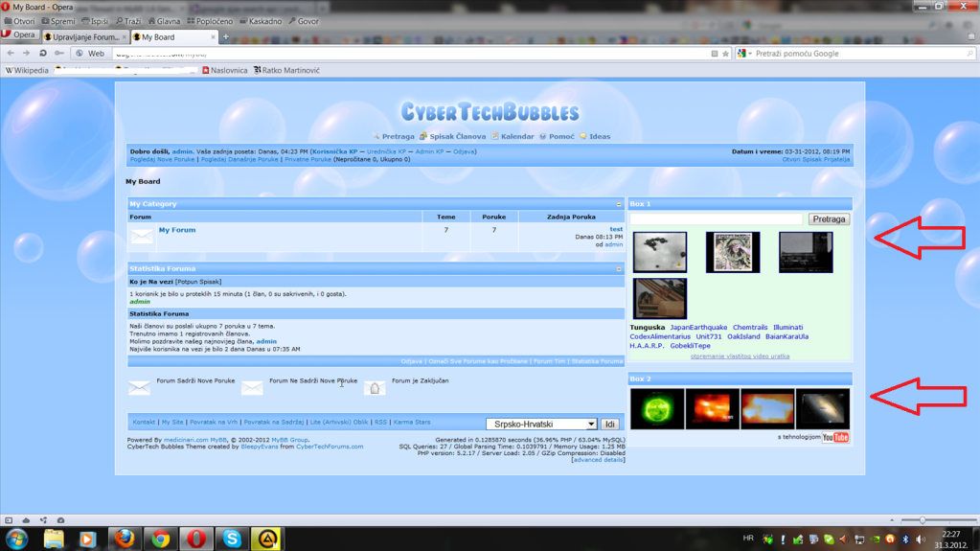Click the volume icon in system tray

pyautogui.click(x=921, y=540)
